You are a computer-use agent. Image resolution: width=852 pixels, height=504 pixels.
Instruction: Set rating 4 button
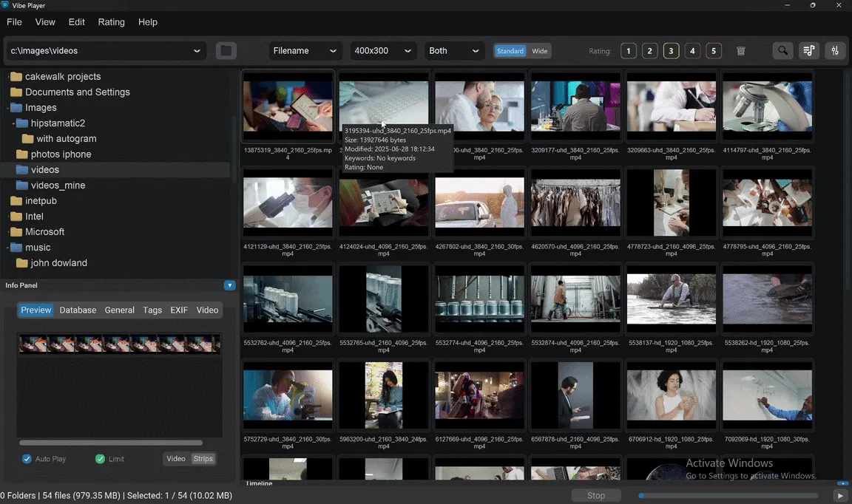(692, 51)
